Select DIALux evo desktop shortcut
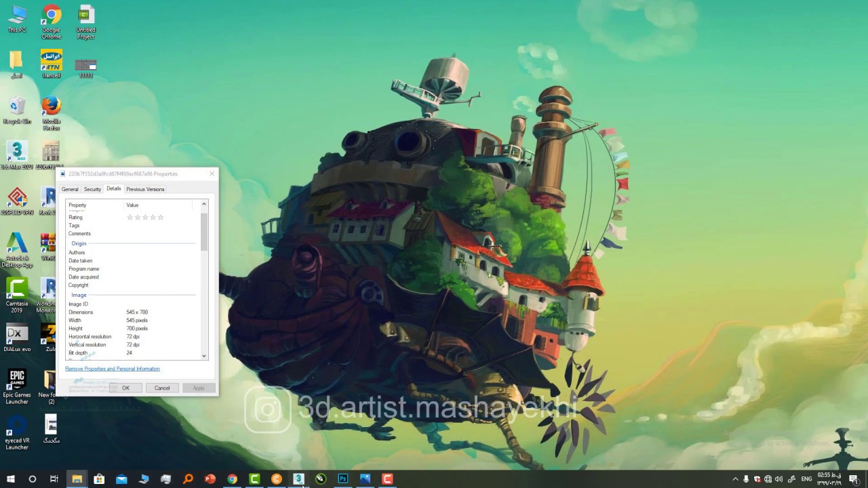The image size is (868, 488). pos(17,338)
